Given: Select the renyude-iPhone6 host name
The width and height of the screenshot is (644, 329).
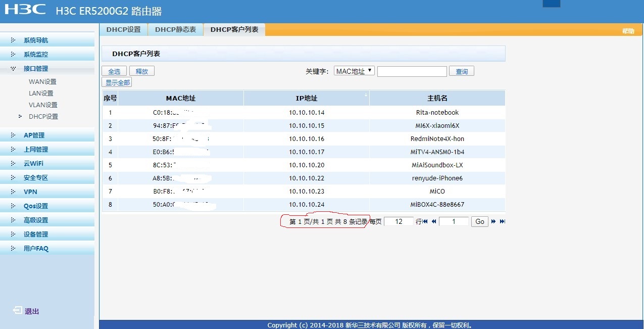Looking at the screenshot, I should [x=437, y=178].
